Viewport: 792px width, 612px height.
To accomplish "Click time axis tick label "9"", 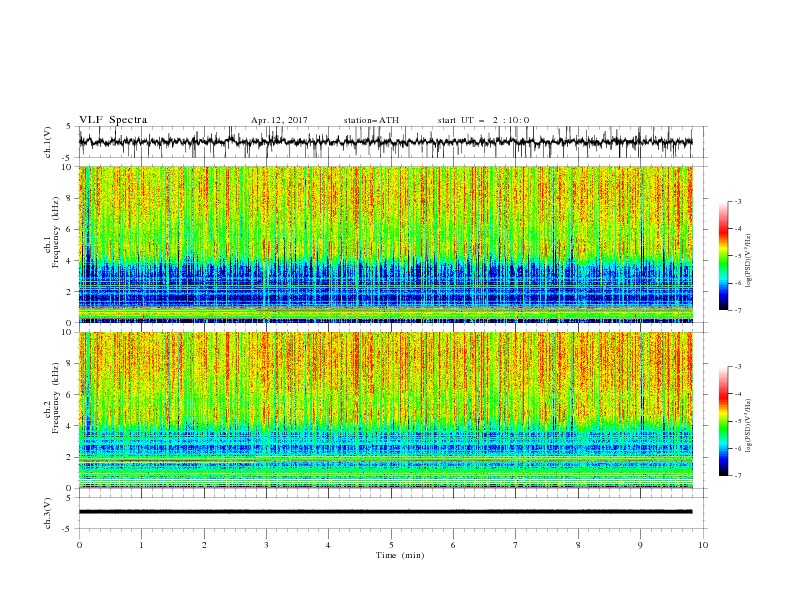I will click(640, 545).
